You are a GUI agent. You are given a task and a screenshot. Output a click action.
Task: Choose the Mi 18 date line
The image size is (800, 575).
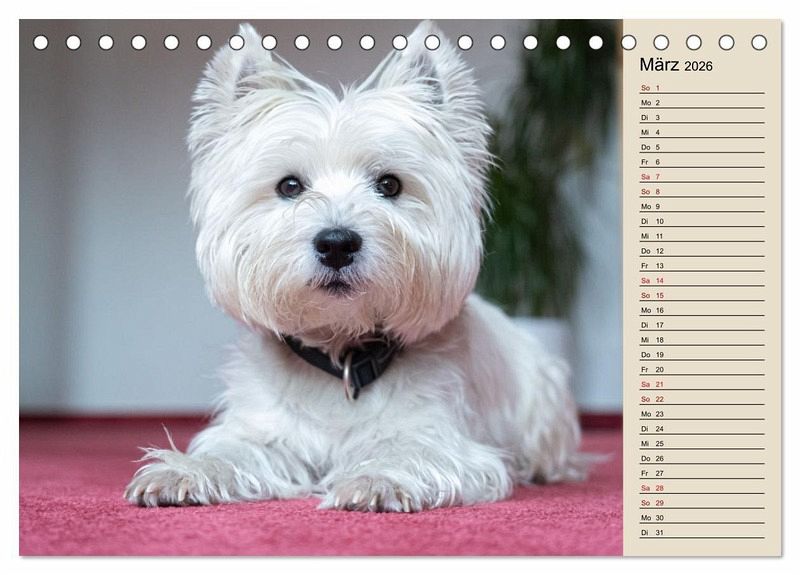coord(701,340)
